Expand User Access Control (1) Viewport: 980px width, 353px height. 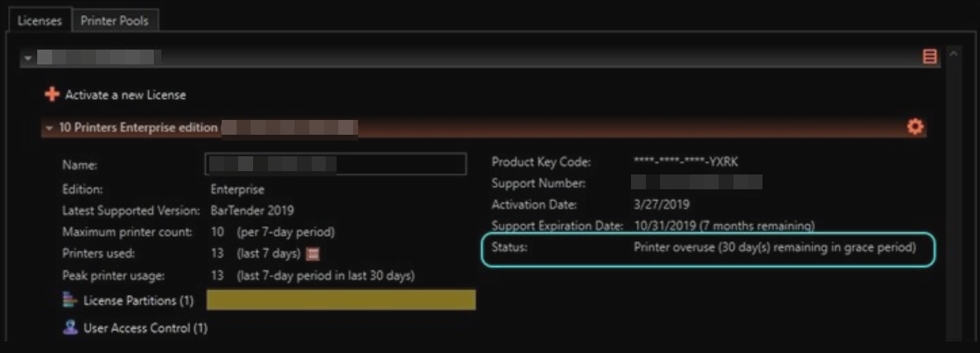[x=145, y=328]
